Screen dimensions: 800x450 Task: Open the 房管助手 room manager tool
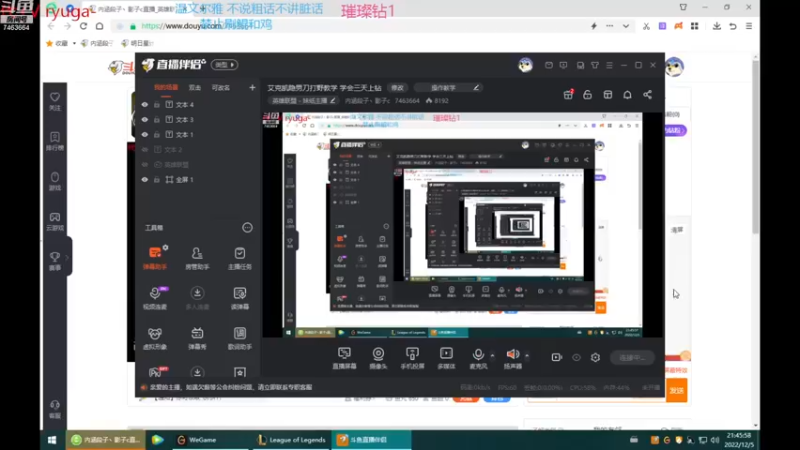(x=197, y=258)
